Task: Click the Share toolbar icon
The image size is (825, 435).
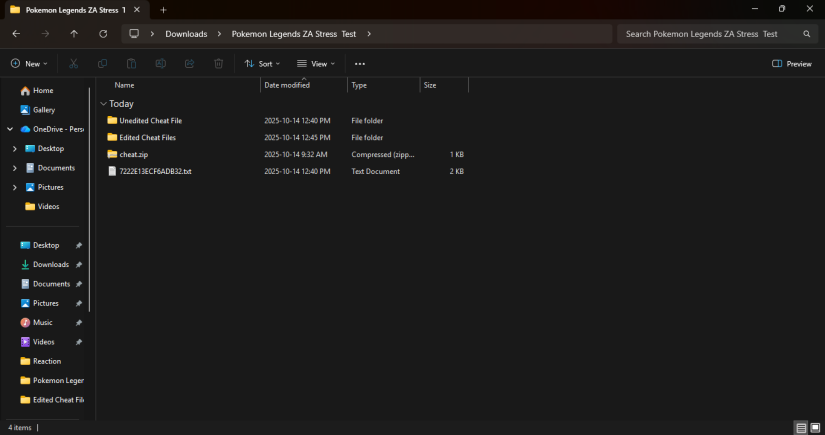Action: (189, 64)
